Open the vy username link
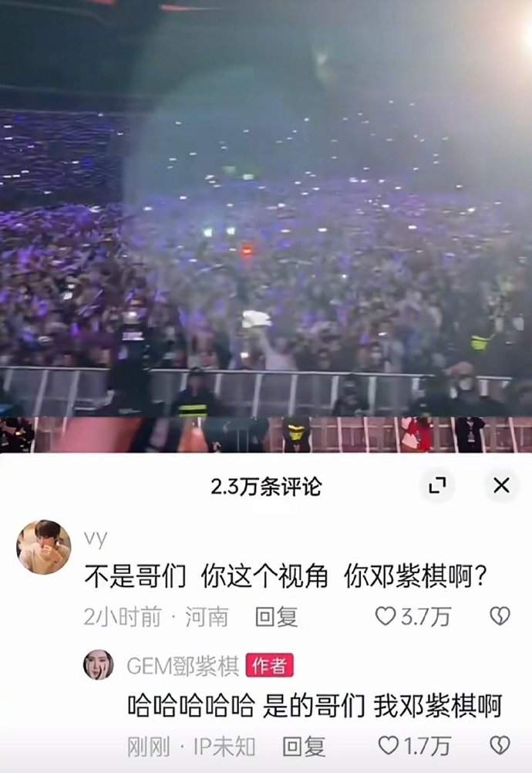The image size is (532, 773). pyautogui.click(x=96, y=538)
